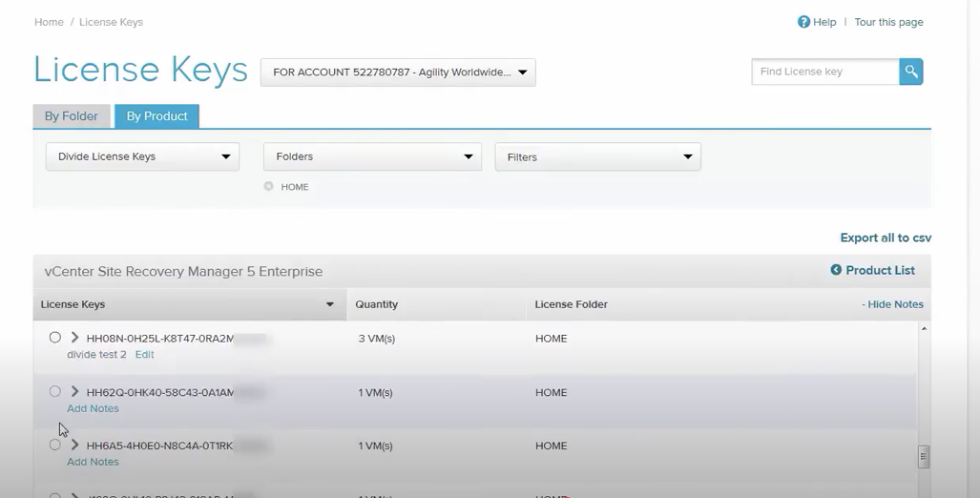Screen dimensions: 980x498
Task: Remove the HOME folder filter icon
Action: 269,186
